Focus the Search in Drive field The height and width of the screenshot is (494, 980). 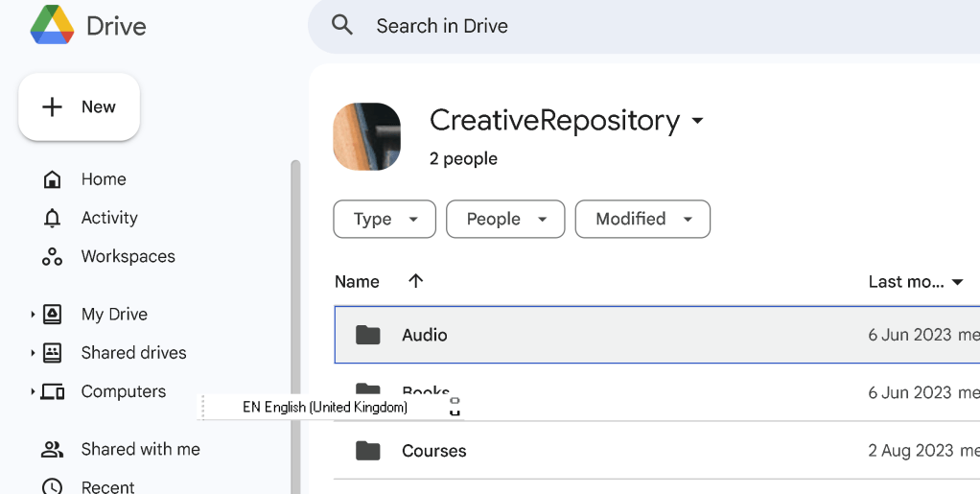coord(643,26)
